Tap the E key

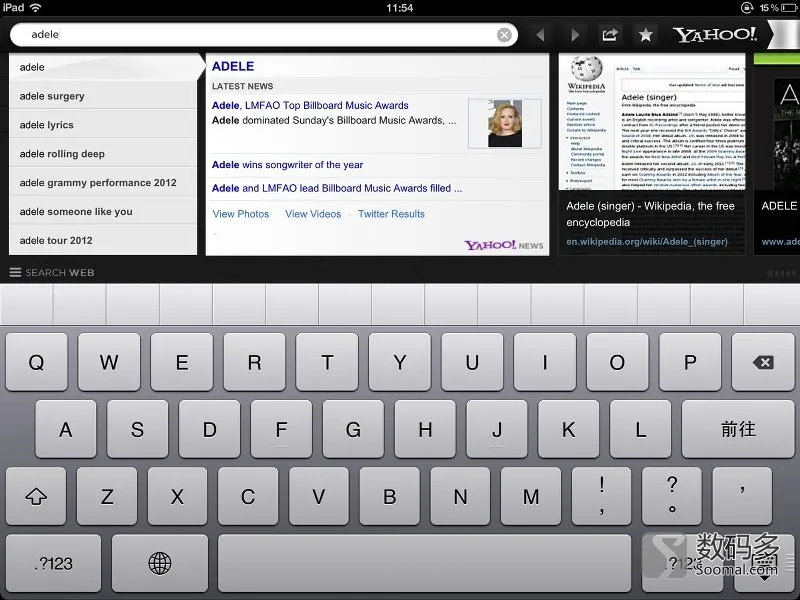[x=182, y=362]
